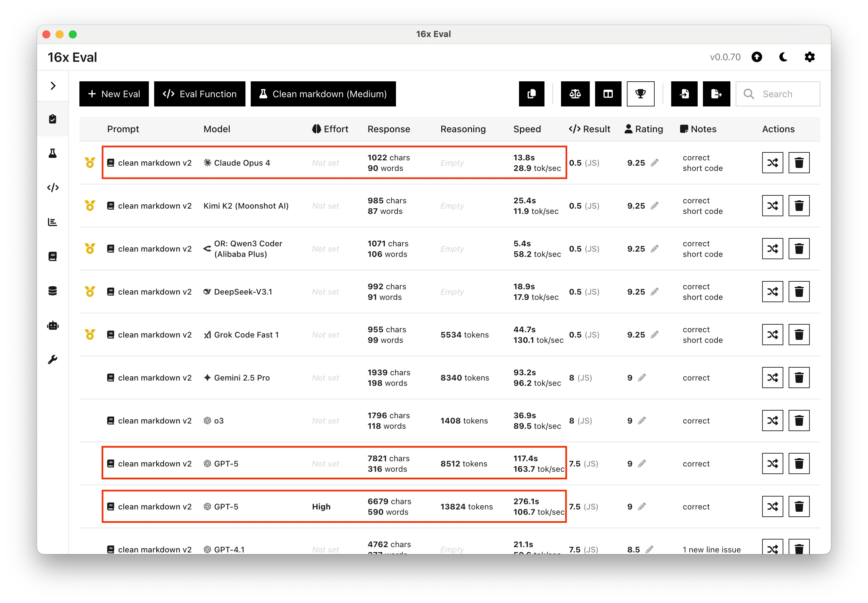
Task: Delete the Gemini 2.5 Pro evaluation
Action: (799, 378)
